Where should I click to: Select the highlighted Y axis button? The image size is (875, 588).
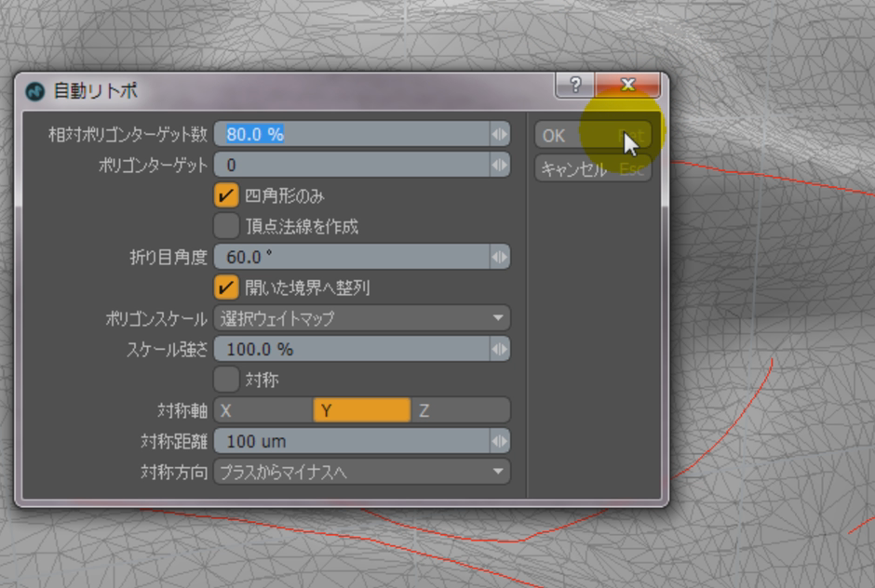click(362, 410)
